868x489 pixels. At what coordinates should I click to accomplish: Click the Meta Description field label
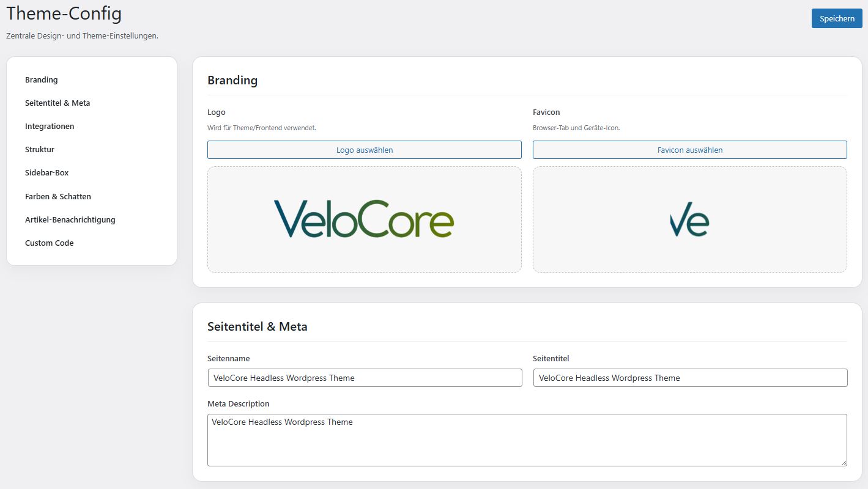tap(239, 404)
